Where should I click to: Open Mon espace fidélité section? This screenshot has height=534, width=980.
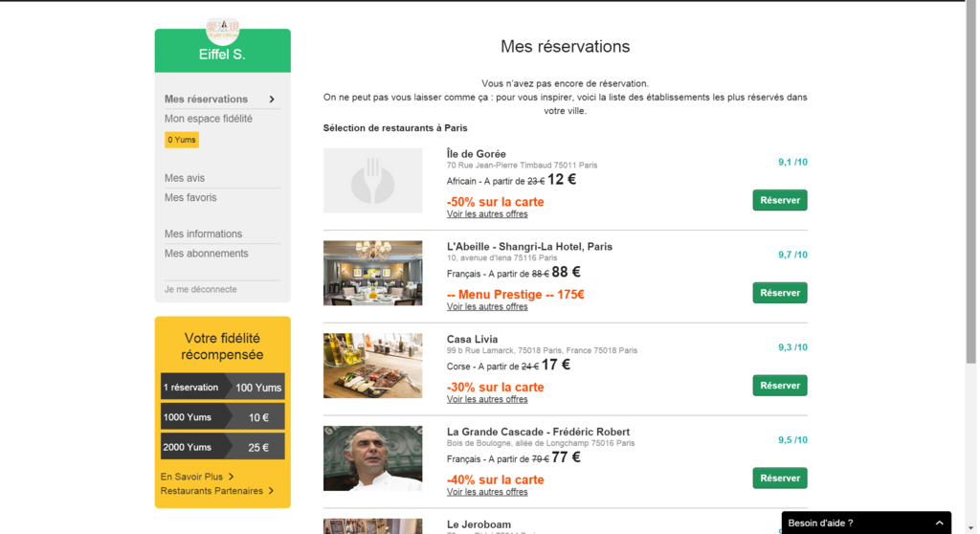(209, 119)
